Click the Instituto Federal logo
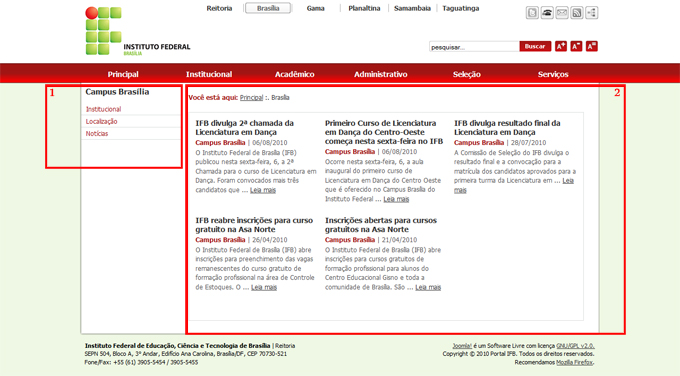The height and width of the screenshot is (376, 680). [x=137, y=31]
